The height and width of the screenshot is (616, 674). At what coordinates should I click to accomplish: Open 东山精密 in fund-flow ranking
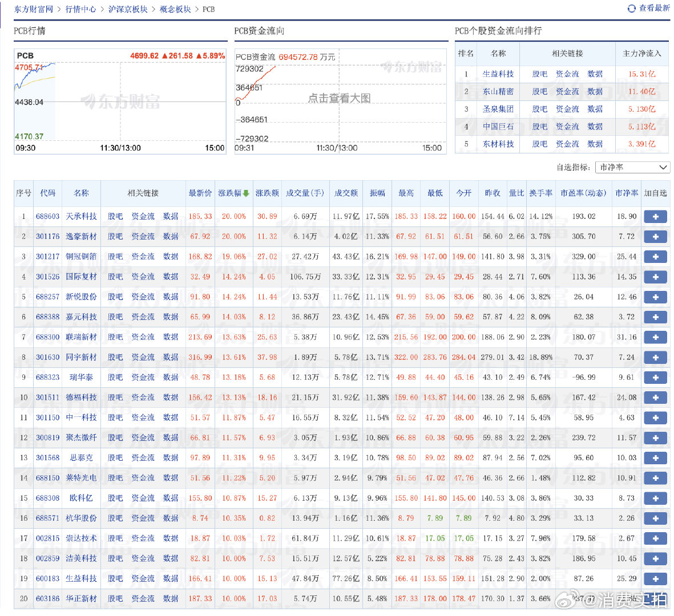[x=498, y=91]
